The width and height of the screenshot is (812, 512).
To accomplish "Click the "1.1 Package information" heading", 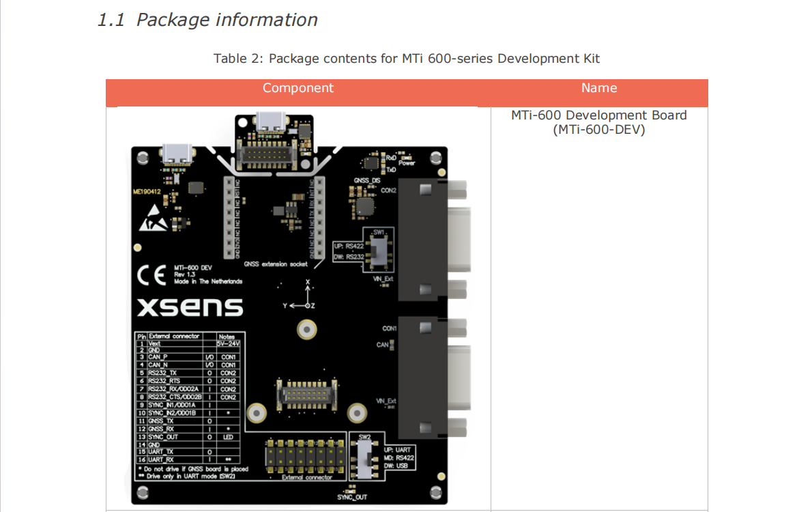I will pyautogui.click(x=207, y=20).
